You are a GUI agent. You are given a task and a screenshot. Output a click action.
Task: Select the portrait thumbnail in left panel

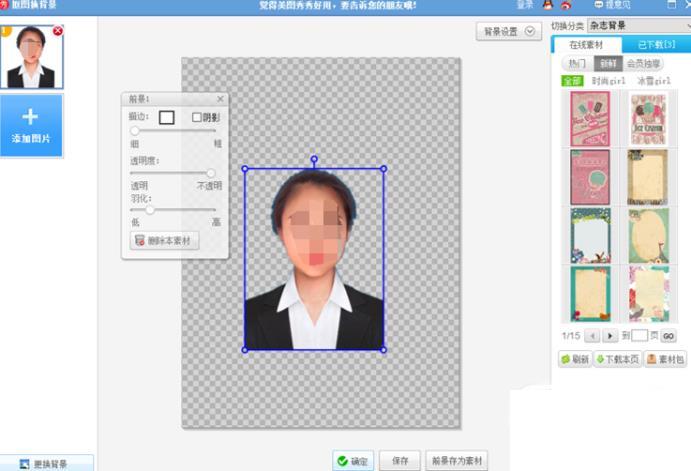click(32, 57)
